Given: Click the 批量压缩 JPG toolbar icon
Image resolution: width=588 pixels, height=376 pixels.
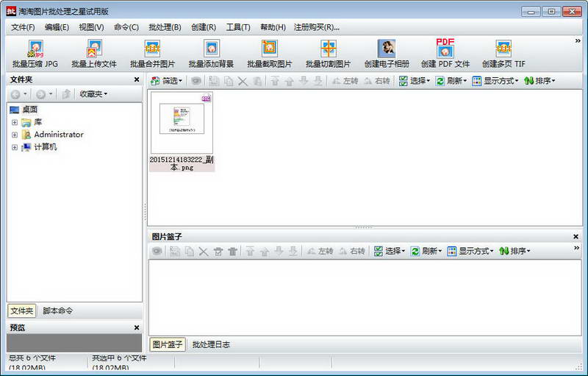Looking at the screenshot, I should tap(35, 54).
